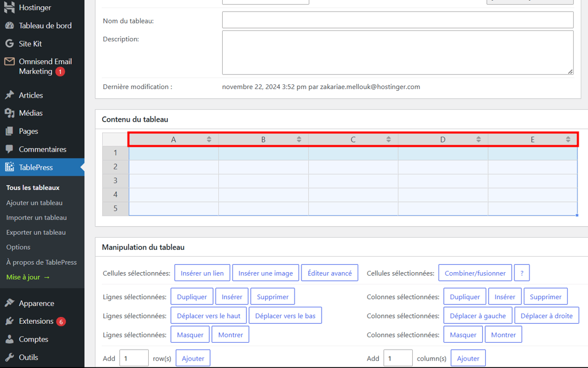Open the Tableau de bord menu
Image resolution: width=588 pixels, height=368 pixels.
[45, 25]
